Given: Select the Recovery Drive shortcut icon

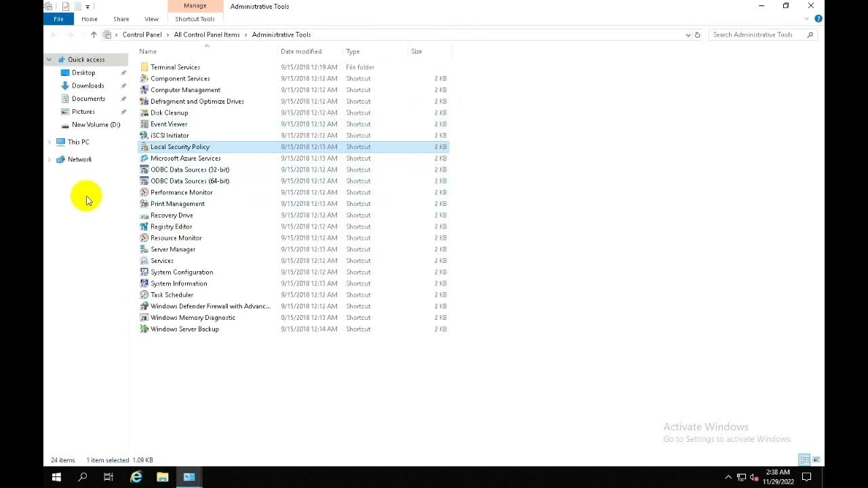Looking at the screenshot, I should (144, 216).
